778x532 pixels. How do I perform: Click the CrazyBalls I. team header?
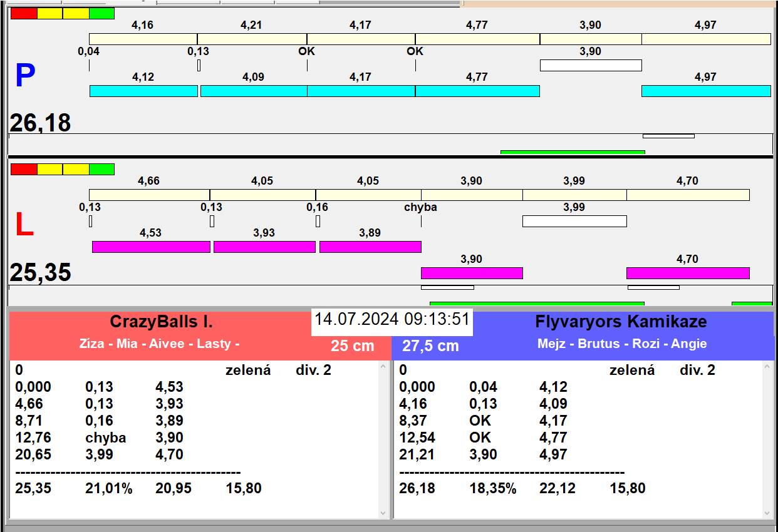(161, 322)
